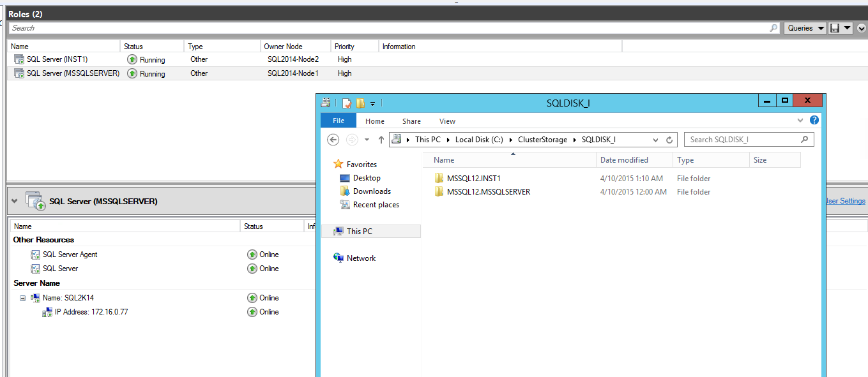Viewport: 868px width, 377px height.
Task: Switch to the Explorer View tab
Action: (x=448, y=121)
